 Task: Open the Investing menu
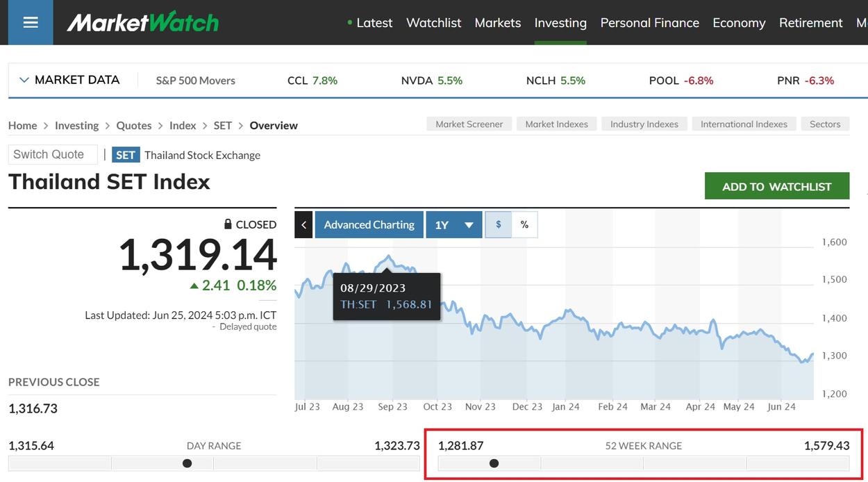[560, 23]
